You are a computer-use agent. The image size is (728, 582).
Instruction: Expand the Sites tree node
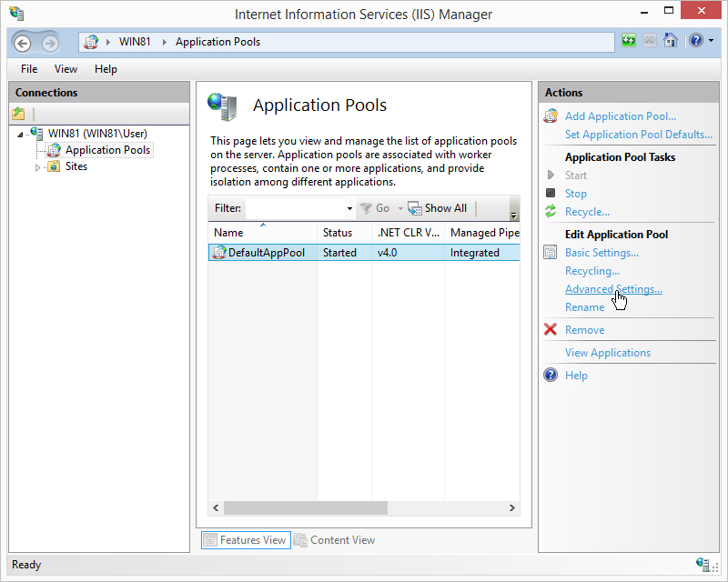pos(37,167)
